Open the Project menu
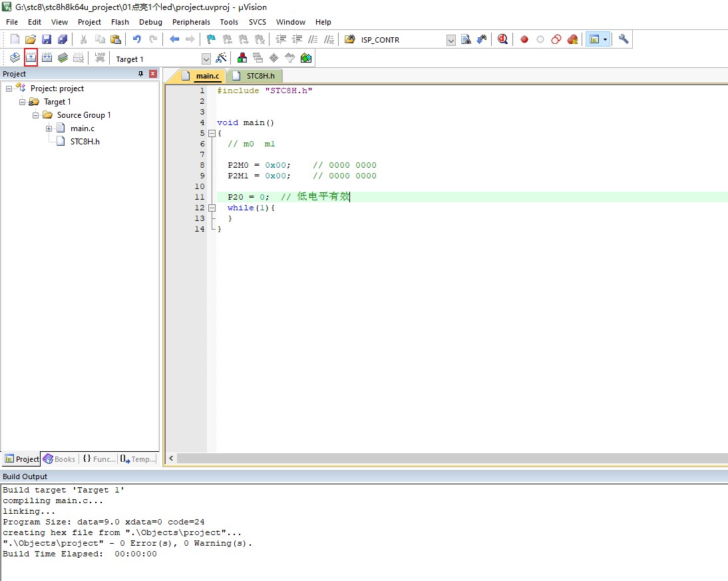Image resolution: width=728 pixels, height=581 pixels. point(89,22)
